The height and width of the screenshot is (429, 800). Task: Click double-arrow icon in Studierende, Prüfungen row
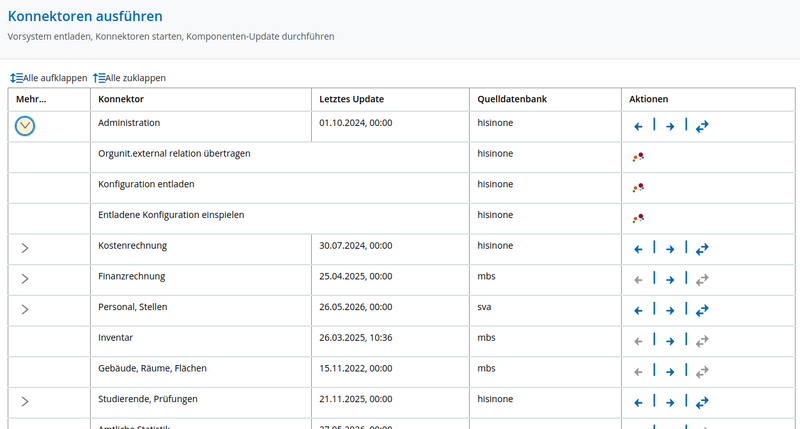point(702,402)
